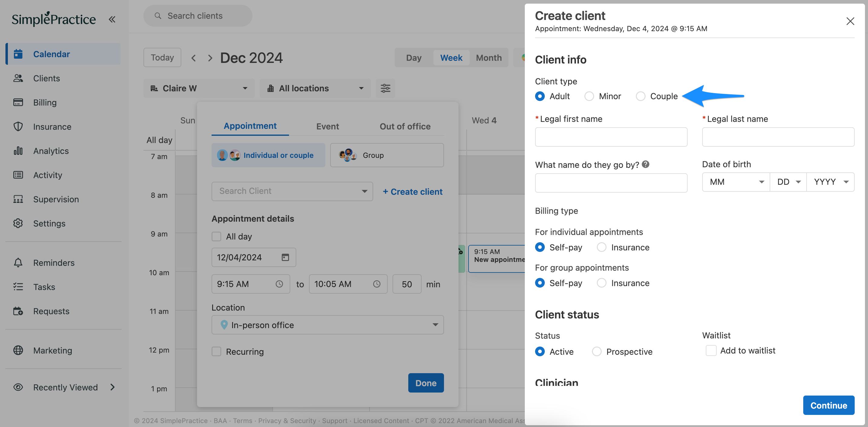
Task: Open calendar filter sliders icon
Action: pyautogui.click(x=386, y=88)
